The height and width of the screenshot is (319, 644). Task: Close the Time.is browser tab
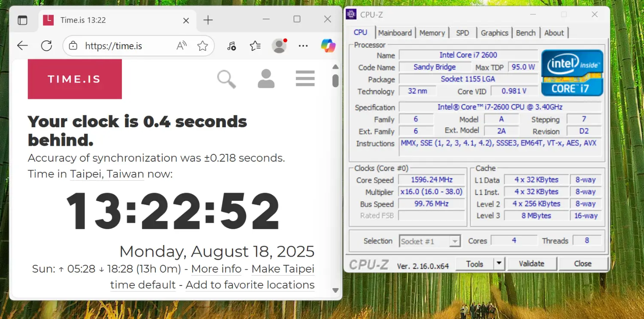[x=186, y=20]
